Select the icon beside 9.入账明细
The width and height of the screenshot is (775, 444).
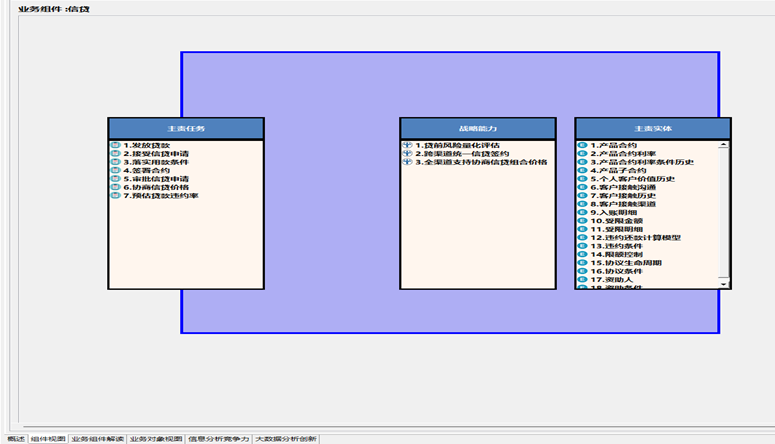click(x=582, y=212)
